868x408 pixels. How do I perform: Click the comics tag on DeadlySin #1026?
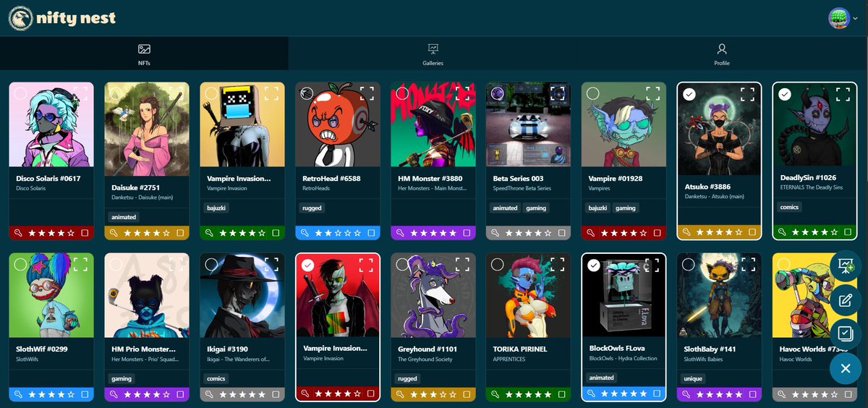pos(789,207)
